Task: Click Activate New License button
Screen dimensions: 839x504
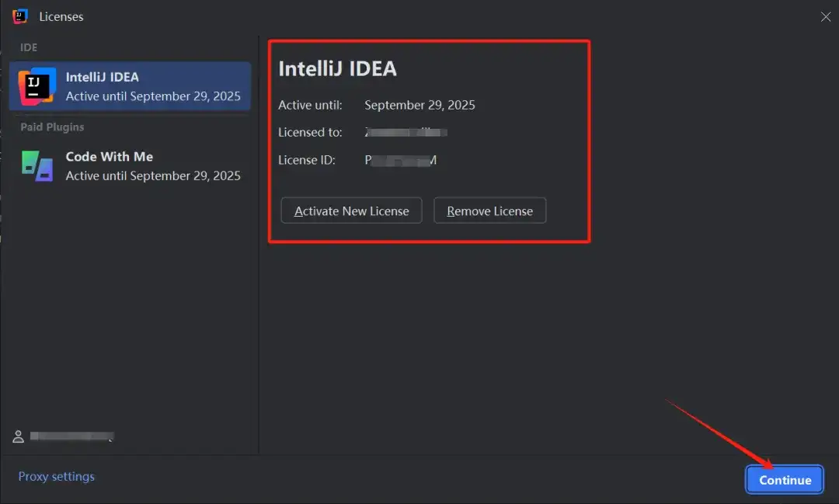Action: tap(352, 210)
